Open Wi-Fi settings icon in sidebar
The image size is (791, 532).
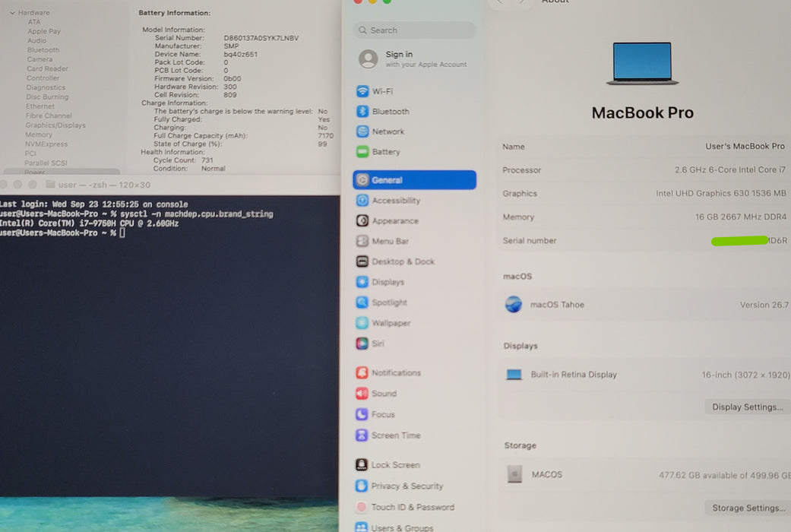pyautogui.click(x=362, y=91)
